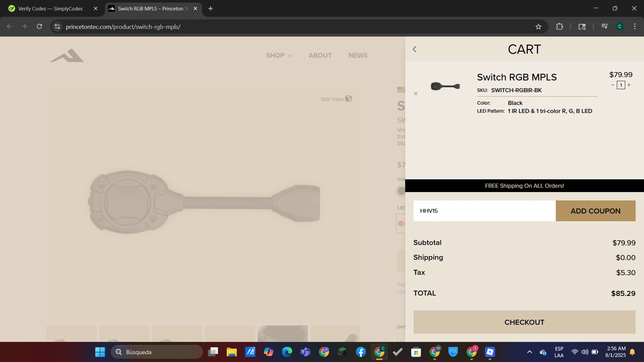Open battery status in system tray
The width and height of the screenshot is (644, 362).
coord(595,352)
